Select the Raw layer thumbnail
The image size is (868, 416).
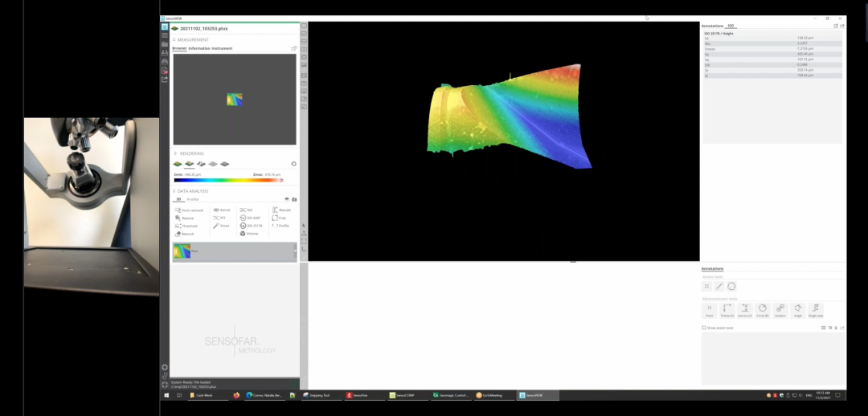click(182, 251)
